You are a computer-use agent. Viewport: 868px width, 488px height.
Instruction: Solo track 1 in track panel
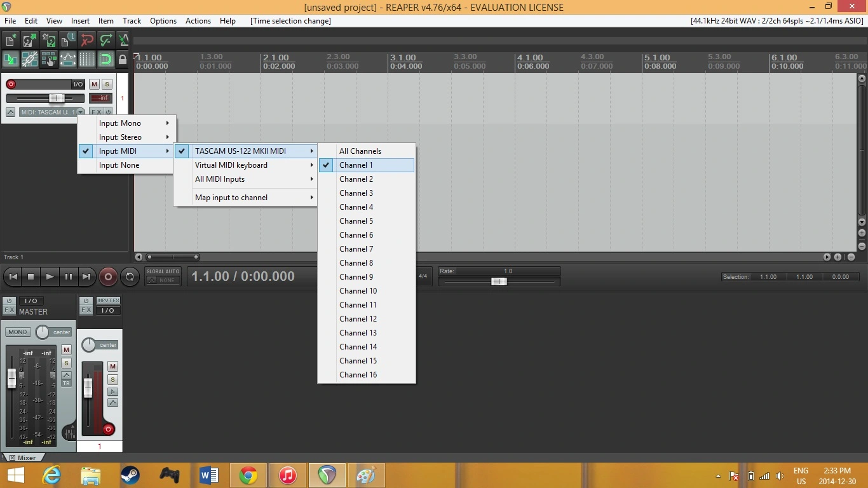click(x=107, y=84)
